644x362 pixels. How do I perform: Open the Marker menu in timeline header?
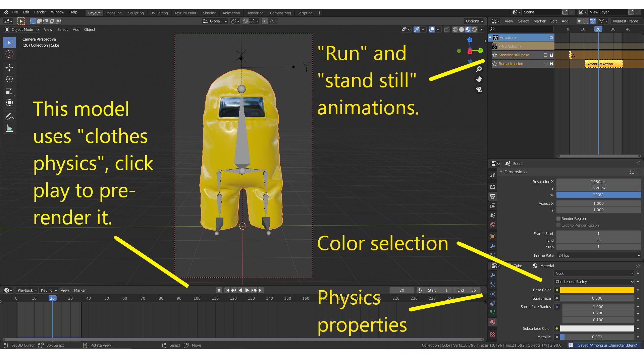80,290
